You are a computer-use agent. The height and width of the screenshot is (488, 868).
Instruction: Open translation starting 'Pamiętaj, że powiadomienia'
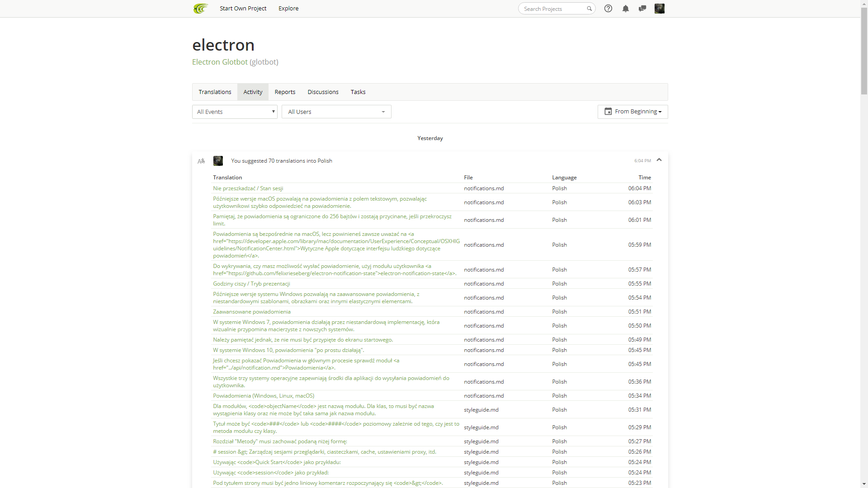[332, 220]
